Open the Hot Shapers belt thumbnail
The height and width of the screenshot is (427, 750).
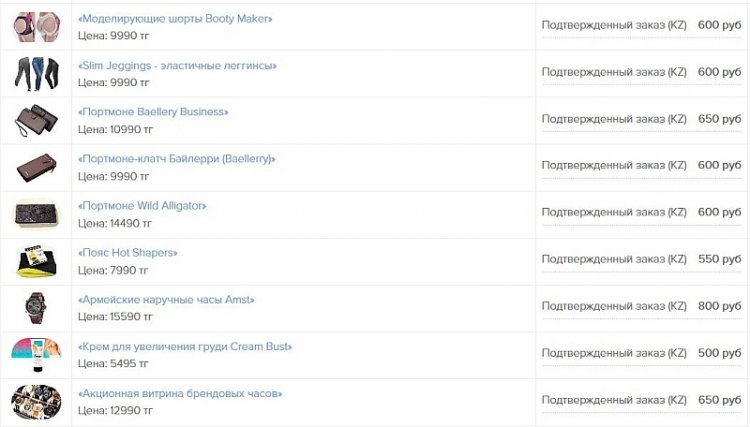click(x=36, y=262)
